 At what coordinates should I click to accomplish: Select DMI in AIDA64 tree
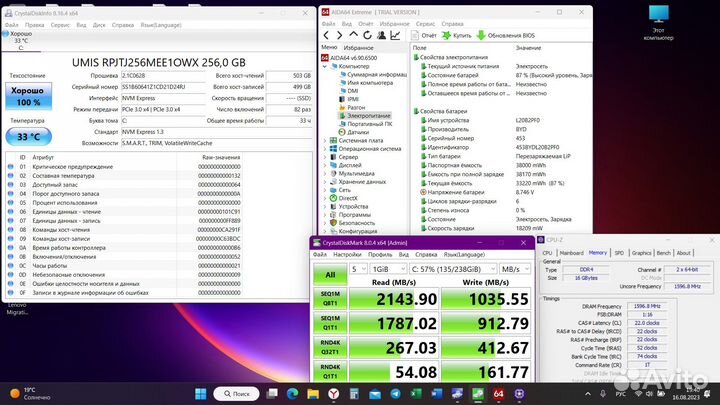(x=349, y=91)
